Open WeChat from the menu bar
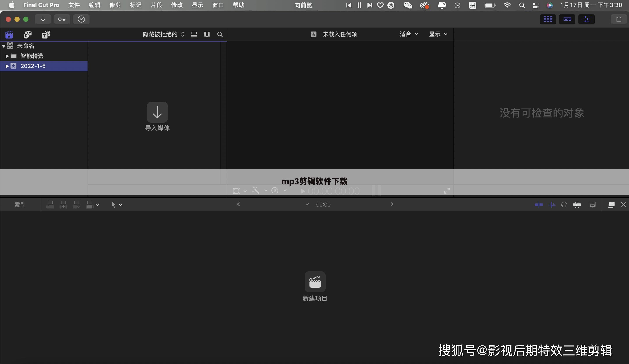This screenshot has height=364, width=629. [x=408, y=5]
